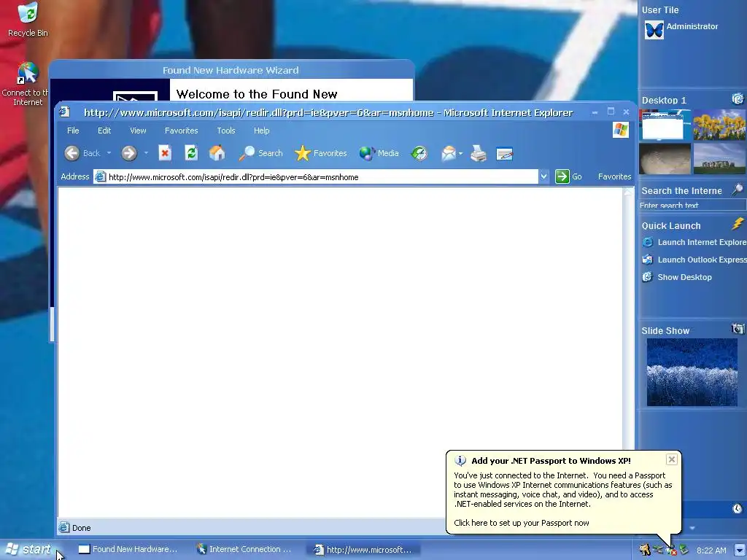Open the Help menu

pyautogui.click(x=262, y=131)
